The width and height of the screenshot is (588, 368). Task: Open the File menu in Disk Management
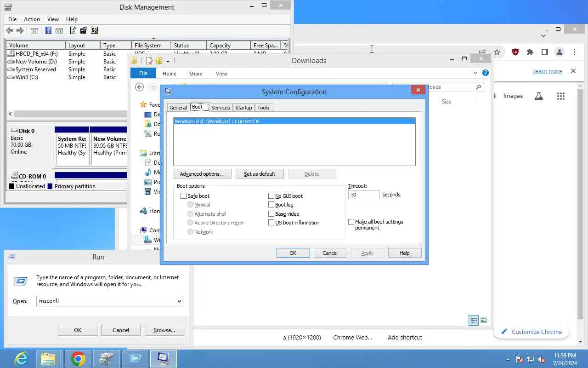coord(12,19)
